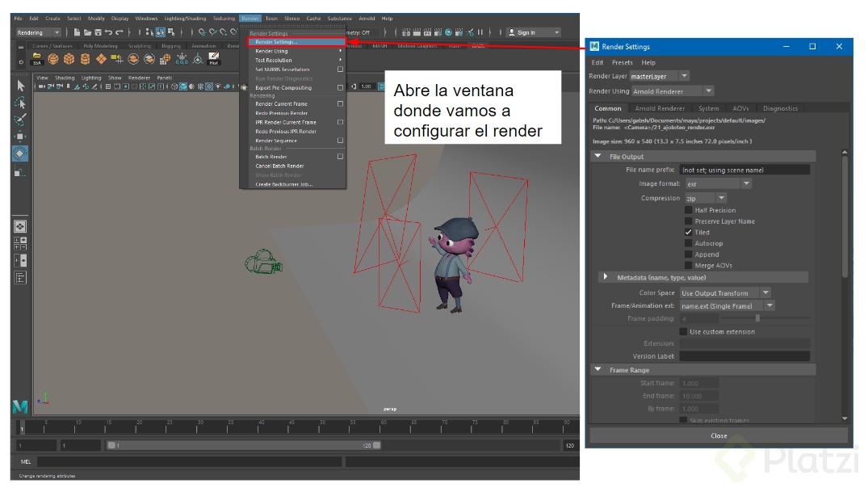Click the polygon cylinder shelf icon
The height and width of the screenshot is (488, 868).
pos(86,59)
